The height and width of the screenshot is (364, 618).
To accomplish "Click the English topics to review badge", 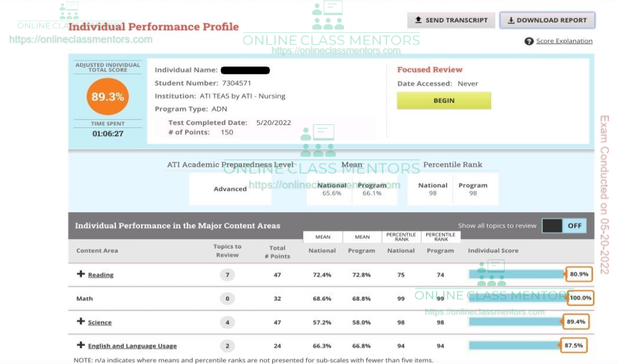I will pos(227,346).
